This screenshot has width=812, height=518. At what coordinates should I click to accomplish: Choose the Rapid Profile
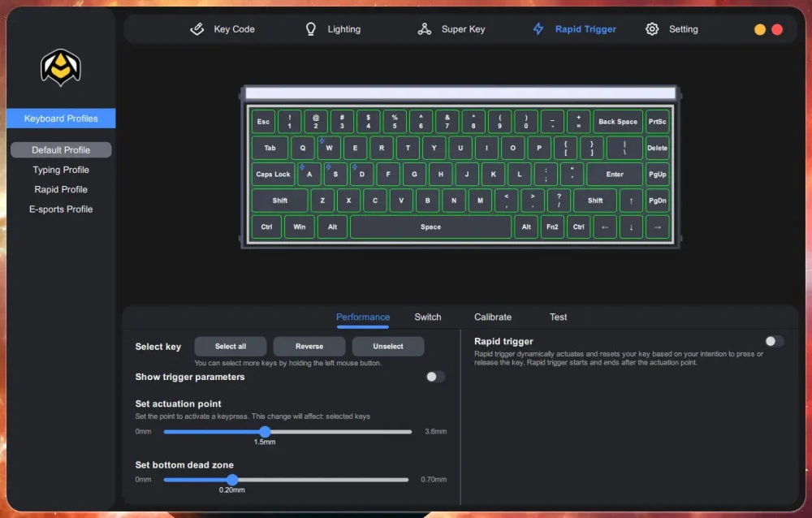[x=61, y=190]
